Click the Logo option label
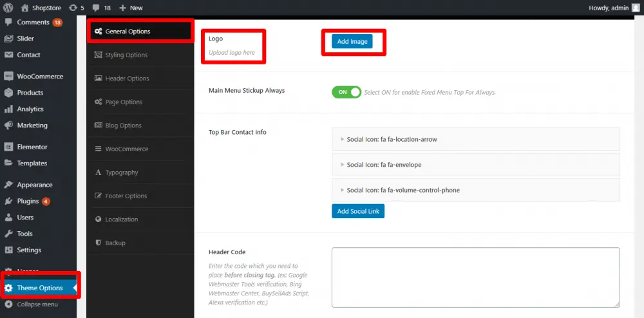644x318 pixels. point(216,39)
